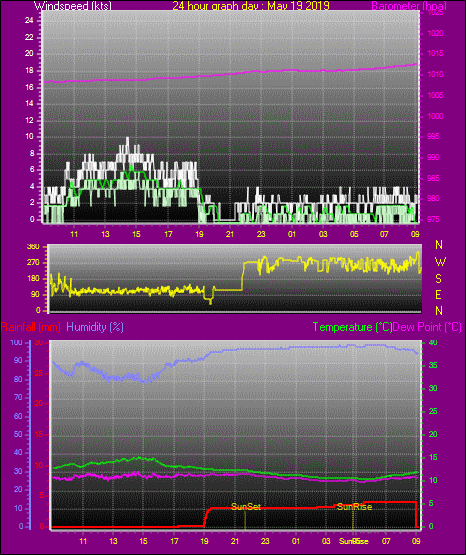
Task: Click the Temperature (°C) legend label
Action: coord(352,327)
